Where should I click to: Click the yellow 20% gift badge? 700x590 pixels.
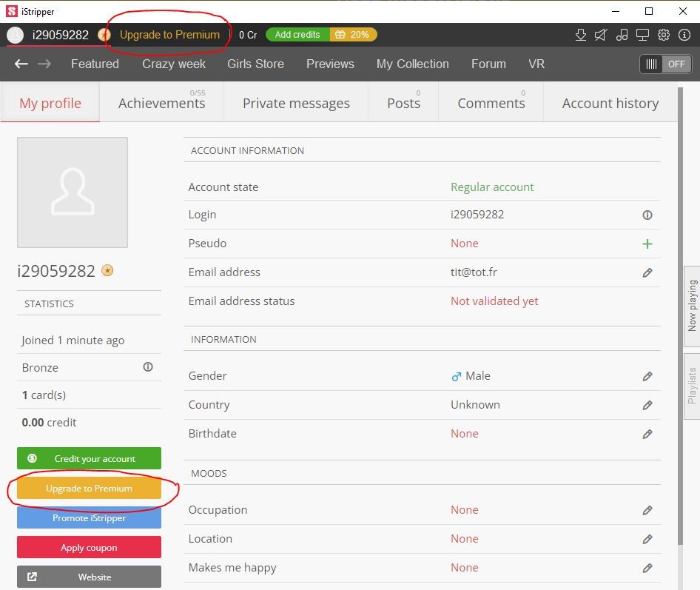[x=353, y=35]
